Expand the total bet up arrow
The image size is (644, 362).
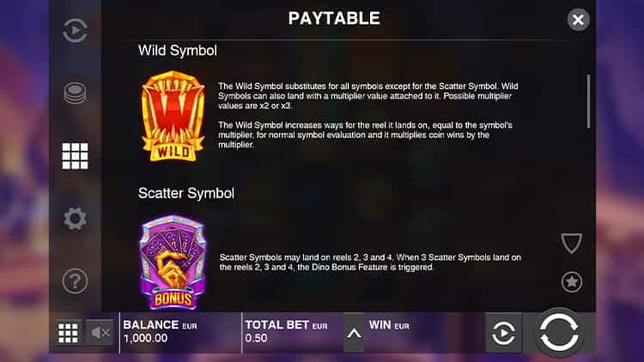(x=354, y=333)
